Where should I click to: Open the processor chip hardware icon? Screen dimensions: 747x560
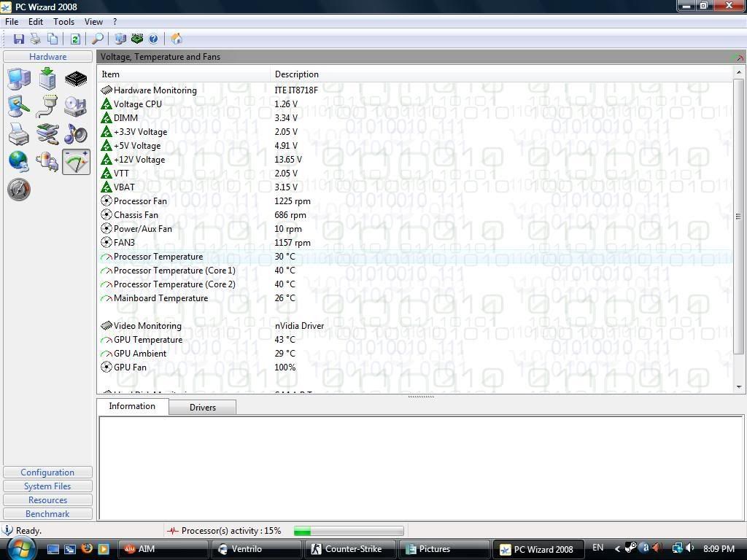tap(75, 79)
